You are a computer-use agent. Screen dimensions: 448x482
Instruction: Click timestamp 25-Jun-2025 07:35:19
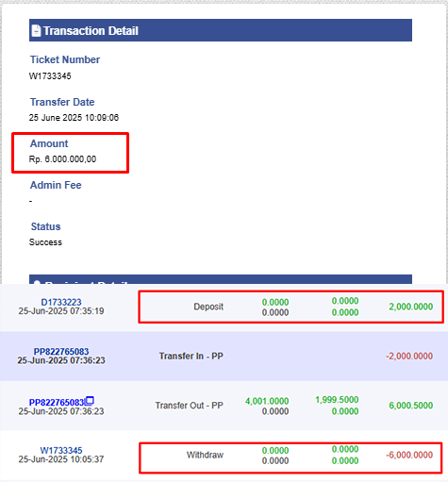(x=61, y=311)
